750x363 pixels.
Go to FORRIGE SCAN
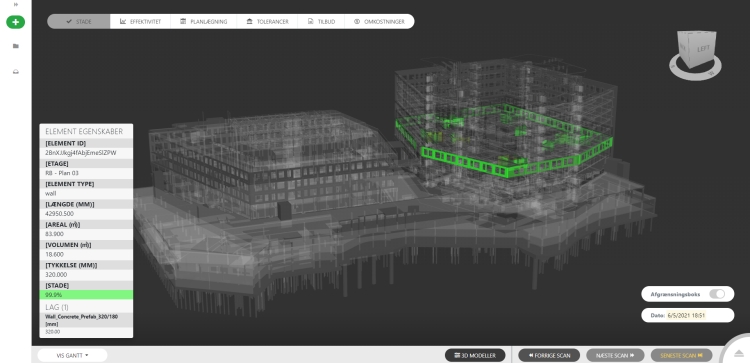click(549, 355)
